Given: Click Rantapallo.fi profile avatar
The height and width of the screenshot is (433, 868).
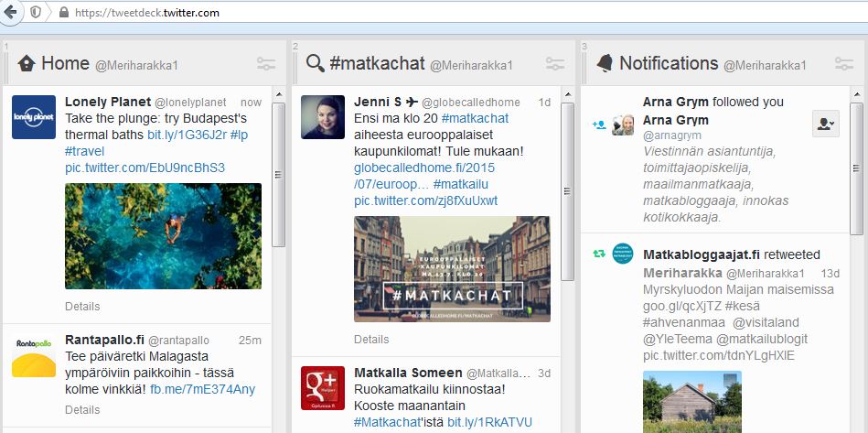Looking at the screenshot, I should click(34, 356).
